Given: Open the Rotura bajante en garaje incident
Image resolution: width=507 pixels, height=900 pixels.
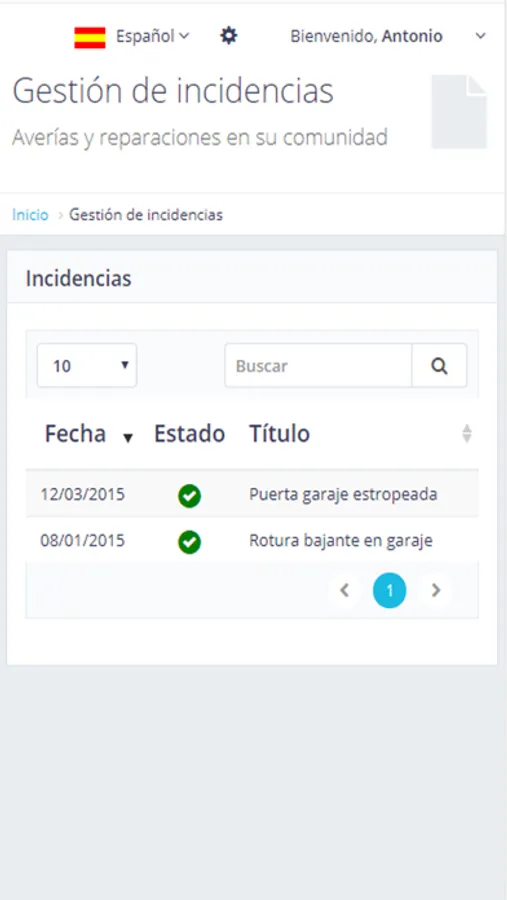Looking at the screenshot, I should pyautogui.click(x=340, y=541).
